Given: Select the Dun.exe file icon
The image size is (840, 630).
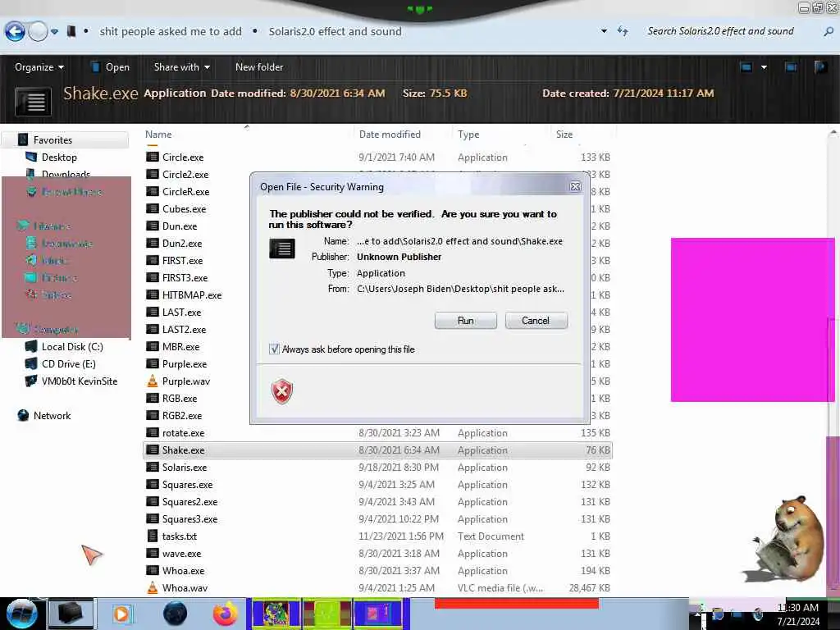Looking at the screenshot, I should [x=152, y=226].
